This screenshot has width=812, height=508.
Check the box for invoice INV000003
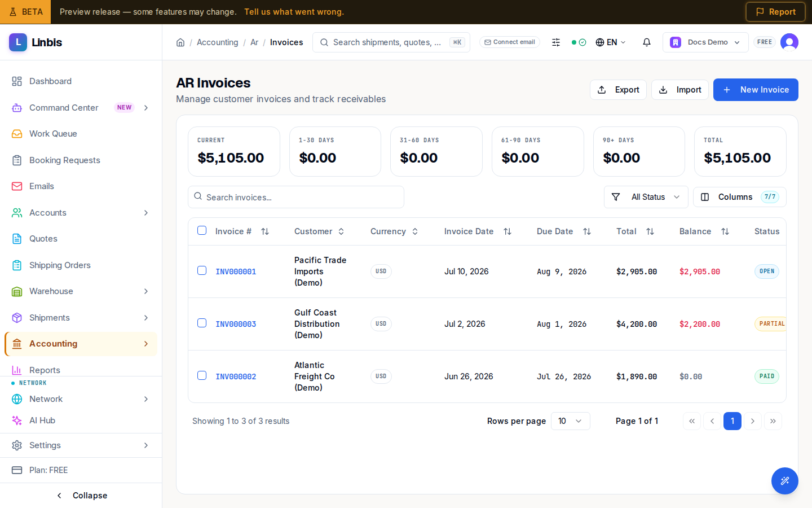202,323
